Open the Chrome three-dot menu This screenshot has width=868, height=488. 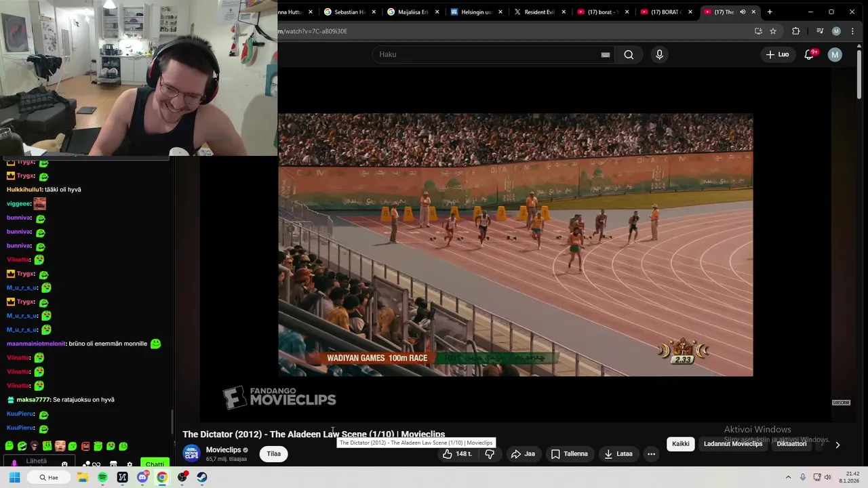pos(852,31)
